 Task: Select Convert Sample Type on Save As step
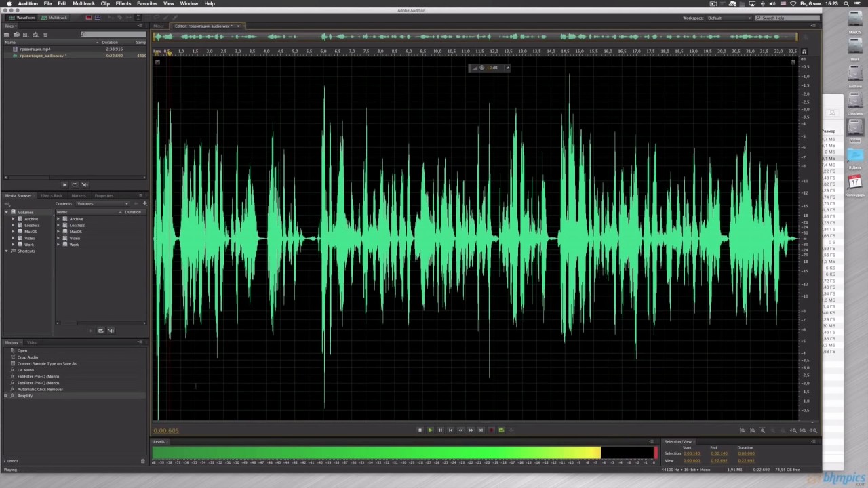(x=47, y=363)
